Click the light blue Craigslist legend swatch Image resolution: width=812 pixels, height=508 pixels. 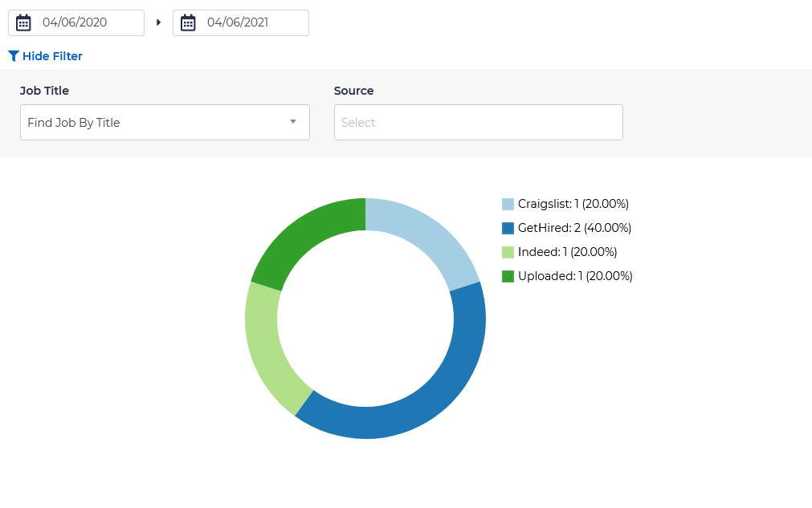pos(508,204)
